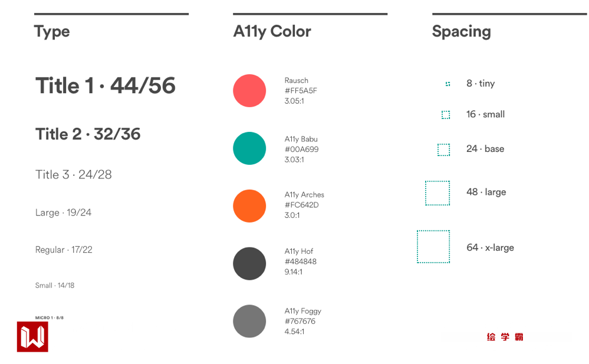Click the A11y Foggy gray swatch

tap(249, 321)
